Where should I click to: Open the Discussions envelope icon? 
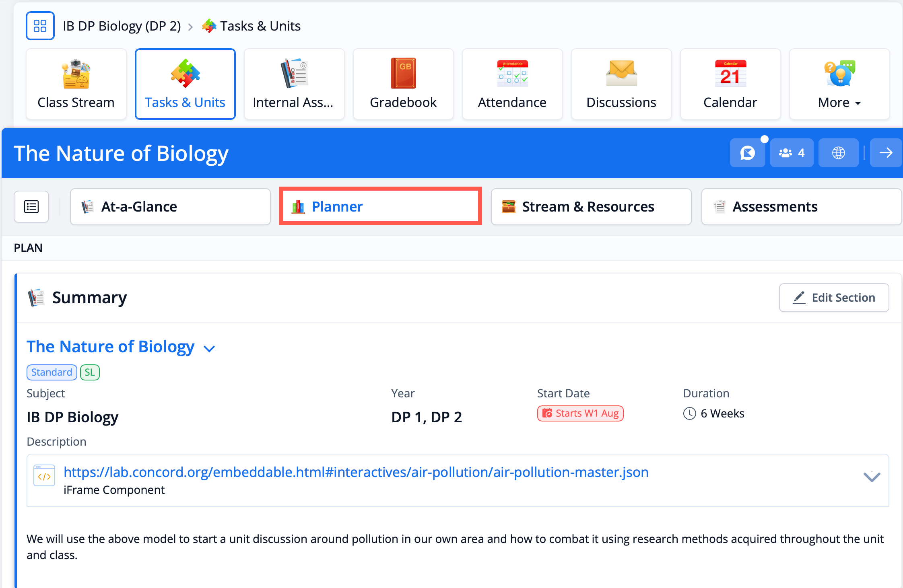[621, 74]
